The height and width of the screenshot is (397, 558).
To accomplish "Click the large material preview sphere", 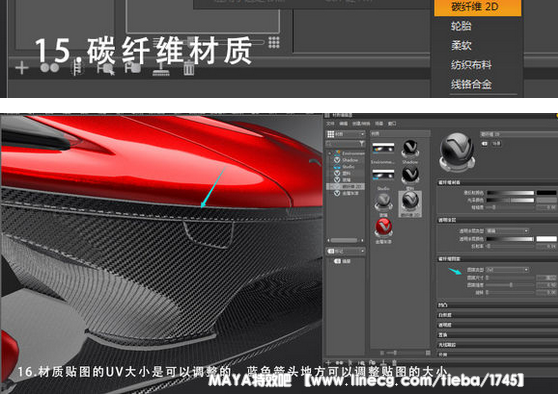I will [x=457, y=152].
